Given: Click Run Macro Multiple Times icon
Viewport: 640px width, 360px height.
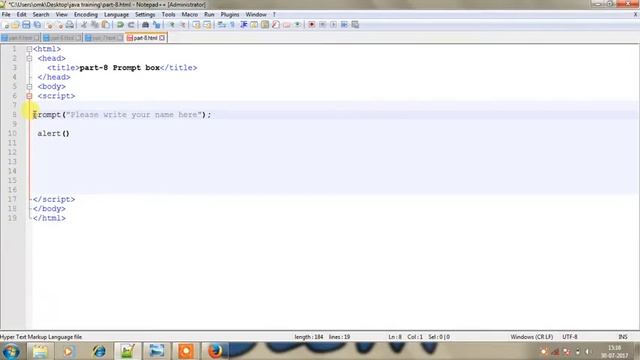Looking at the screenshot, I should point(344,25).
